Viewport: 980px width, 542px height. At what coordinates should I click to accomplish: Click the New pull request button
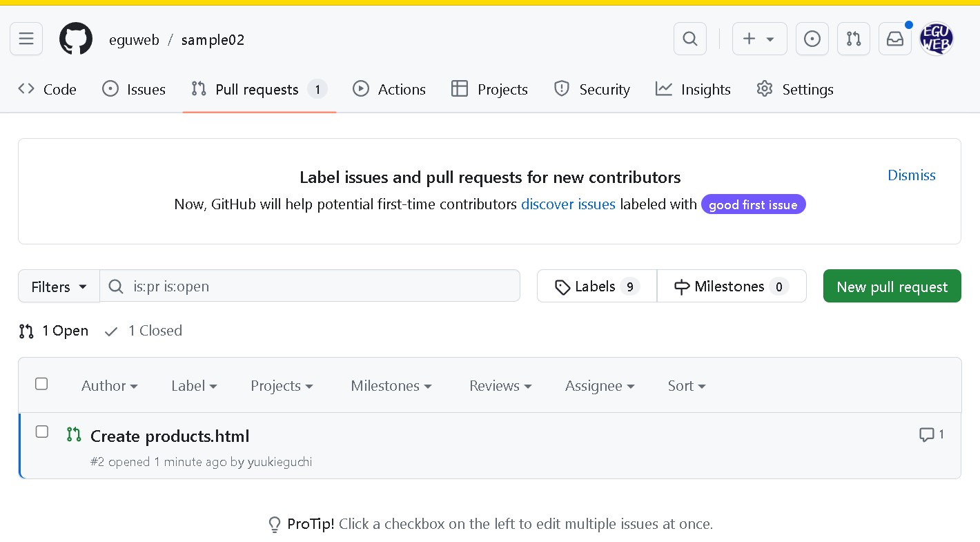click(892, 286)
